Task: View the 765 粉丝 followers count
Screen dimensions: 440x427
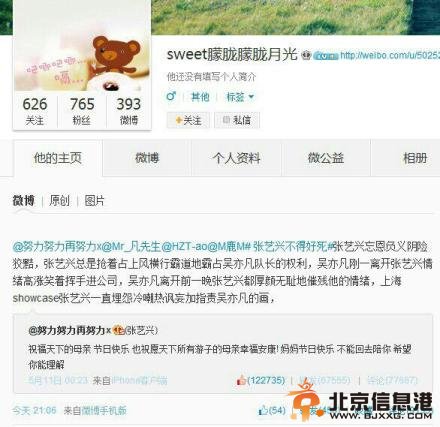Action: coord(82,111)
